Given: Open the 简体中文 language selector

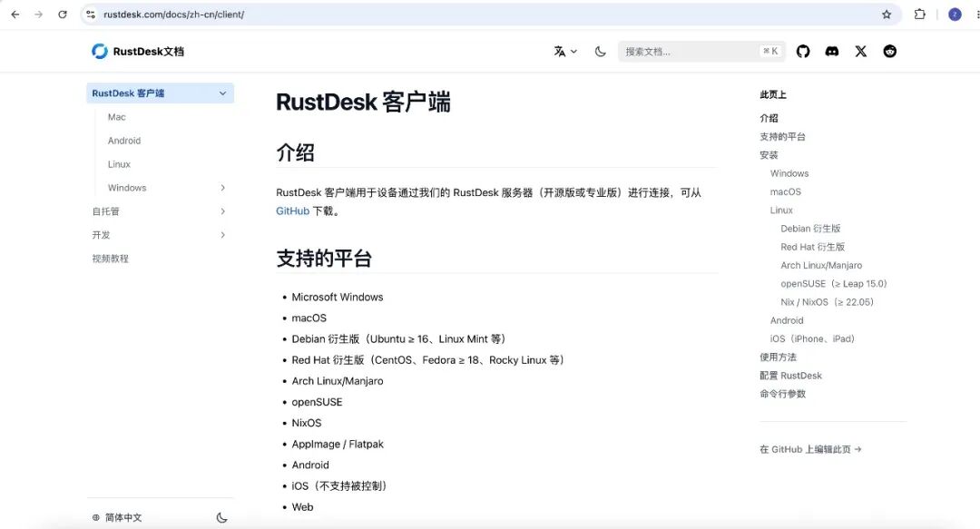Looking at the screenshot, I should click(x=117, y=518).
